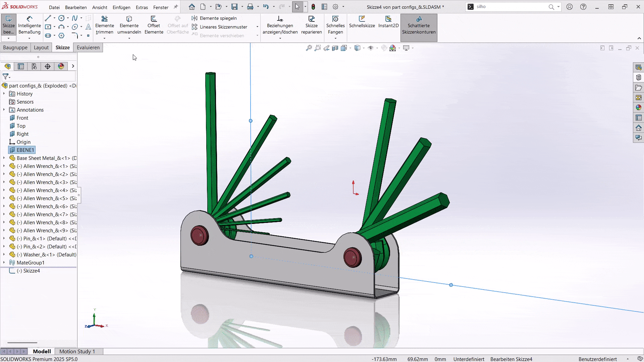This screenshot has width=644, height=362.
Task: Run the Skizze reparieren tool
Action: pos(312,25)
